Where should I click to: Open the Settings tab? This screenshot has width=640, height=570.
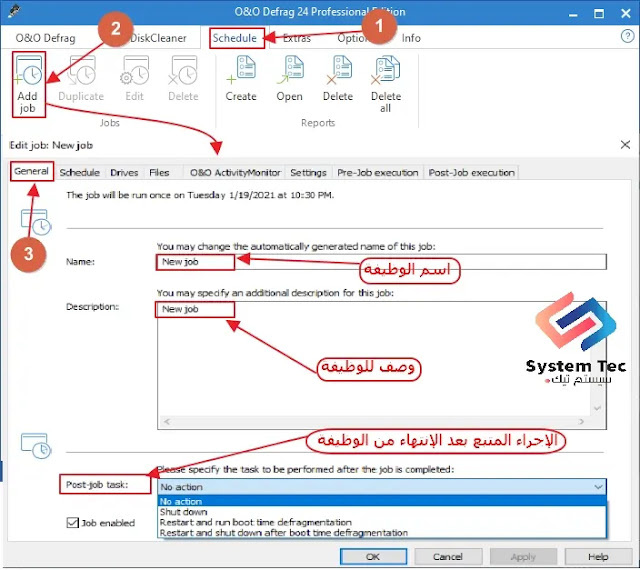(308, 173)
